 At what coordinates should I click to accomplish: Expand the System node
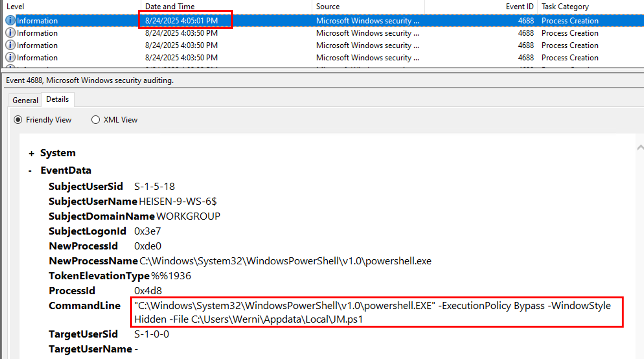pos(31,154)
